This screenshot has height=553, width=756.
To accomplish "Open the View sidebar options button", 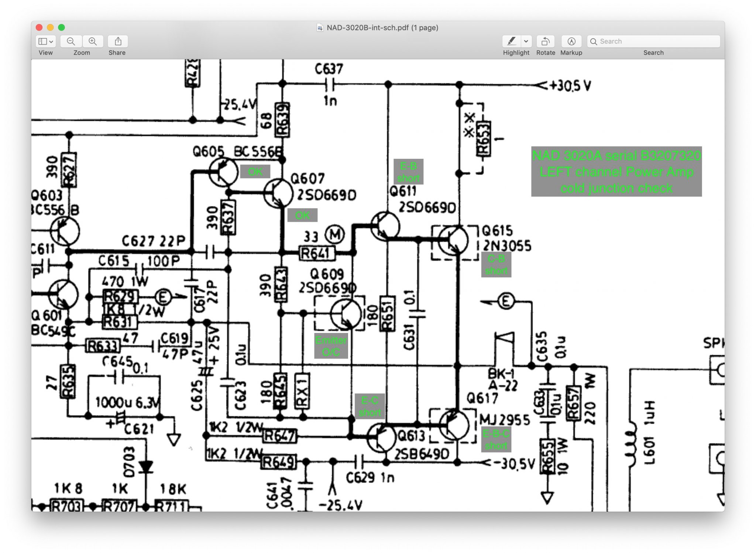I will point(46,41).
